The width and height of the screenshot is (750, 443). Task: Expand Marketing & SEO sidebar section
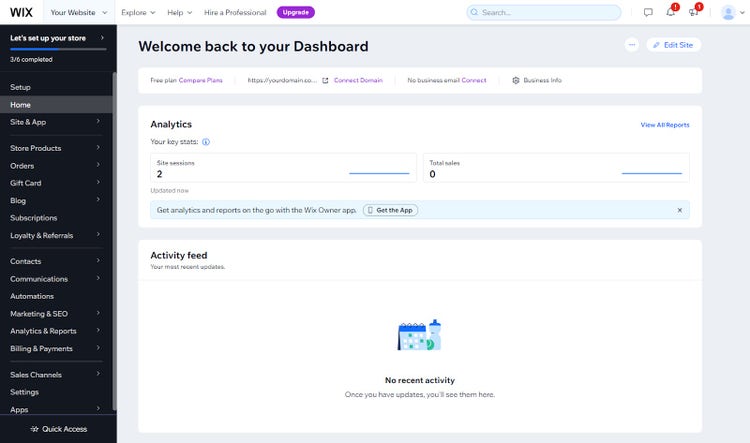click(56, 314)
